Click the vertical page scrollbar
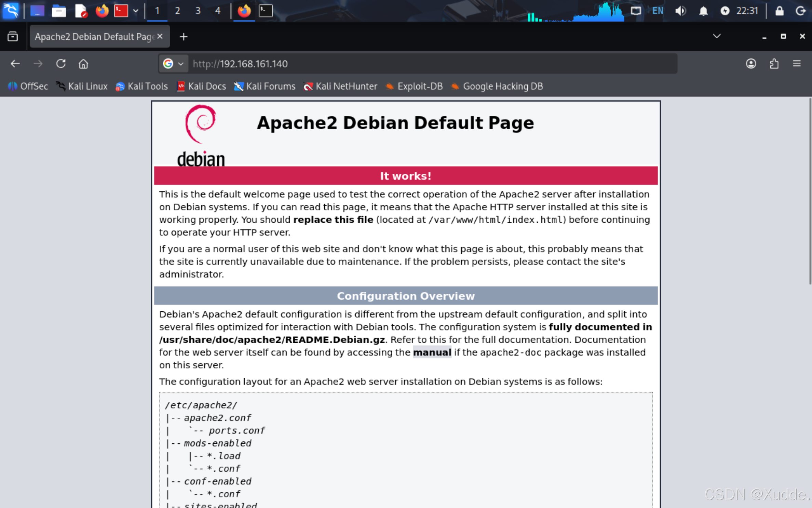 click(x=809, y=192)
